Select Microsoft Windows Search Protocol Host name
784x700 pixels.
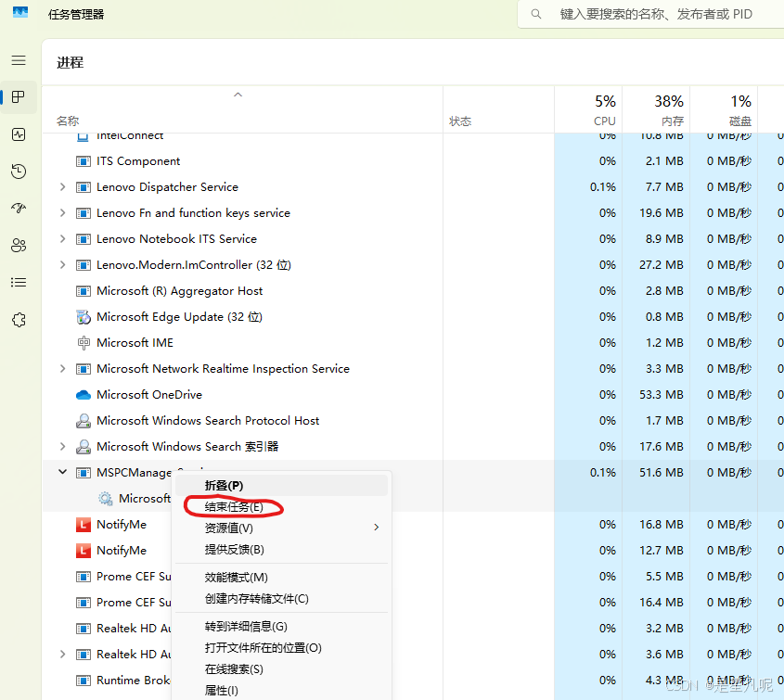(208, 421)
